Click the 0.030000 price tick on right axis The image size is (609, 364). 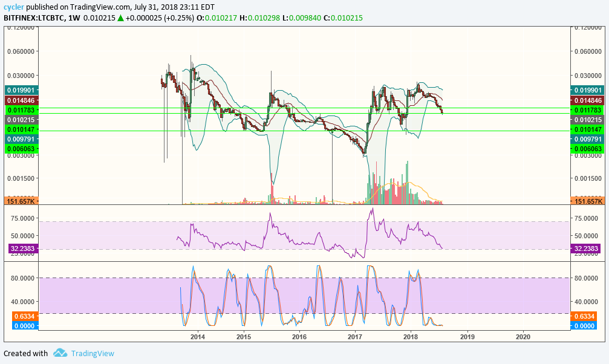(x=588, y=76)
